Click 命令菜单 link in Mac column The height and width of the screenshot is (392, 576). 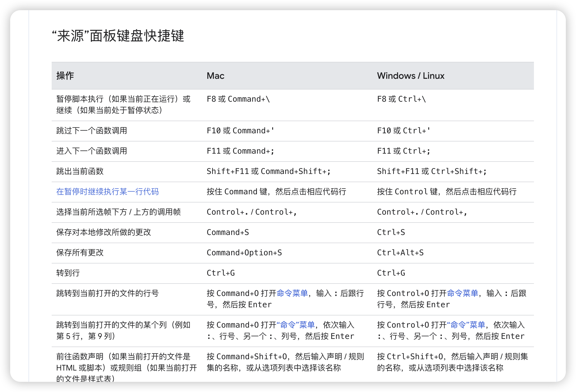292,293
